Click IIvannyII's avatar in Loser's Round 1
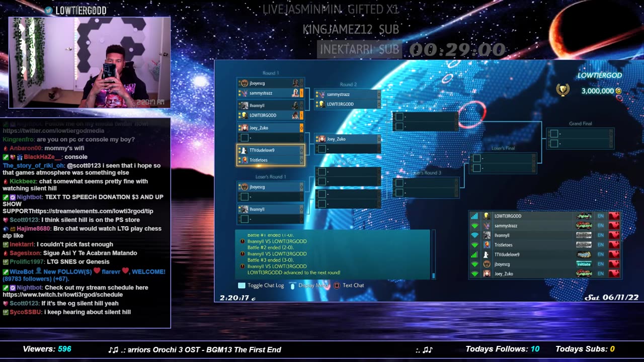The width and height of the screenshot is (644, 362). (244, 209)
